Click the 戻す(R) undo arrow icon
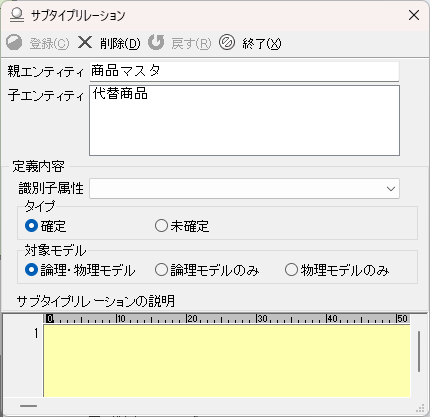Image resolution: width=430 pixels, height=417 pixels. click(156, 42)
